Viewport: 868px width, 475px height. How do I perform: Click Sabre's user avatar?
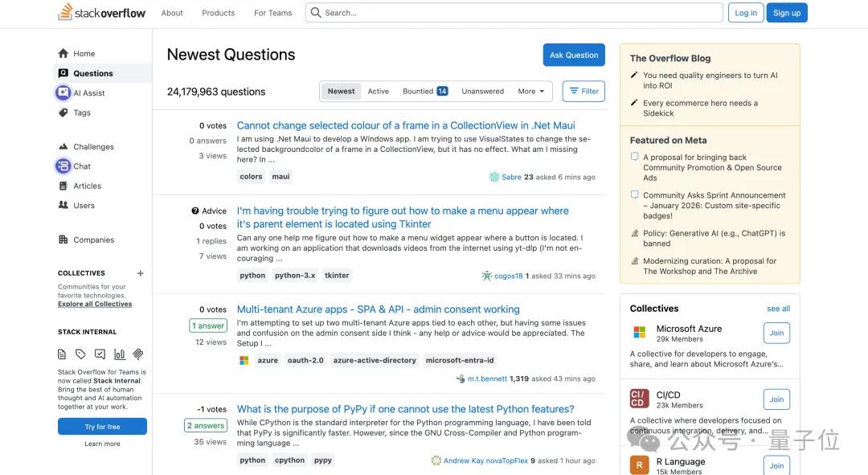click(x=494, y=177)
